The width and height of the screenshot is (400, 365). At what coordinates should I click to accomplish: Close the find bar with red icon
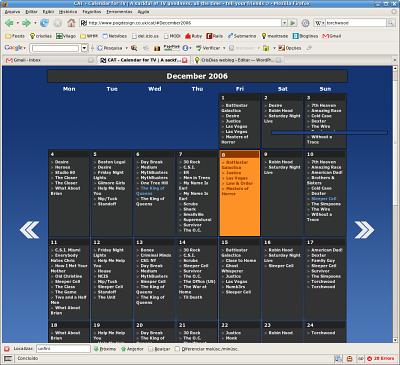(7, 349)
